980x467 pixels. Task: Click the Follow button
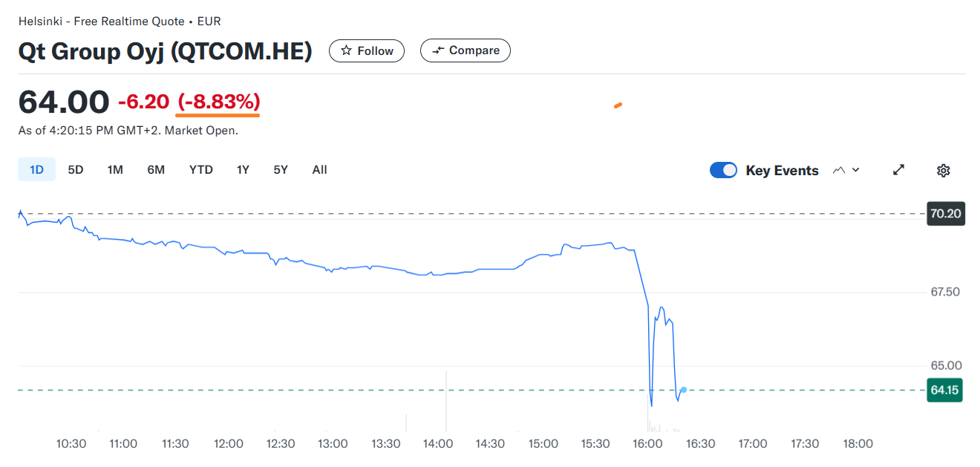click(x=367, y=50)
